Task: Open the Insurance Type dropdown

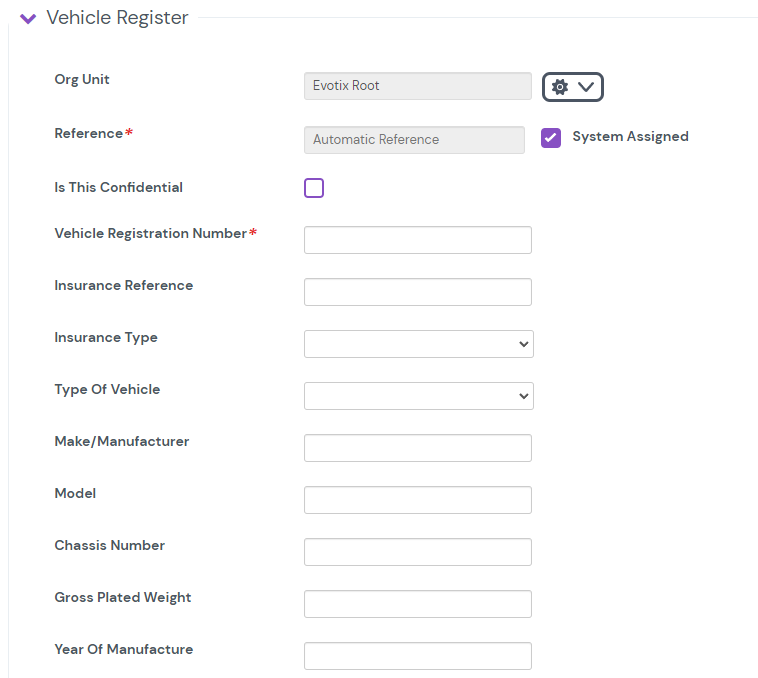Action: (x=419, y=344)
